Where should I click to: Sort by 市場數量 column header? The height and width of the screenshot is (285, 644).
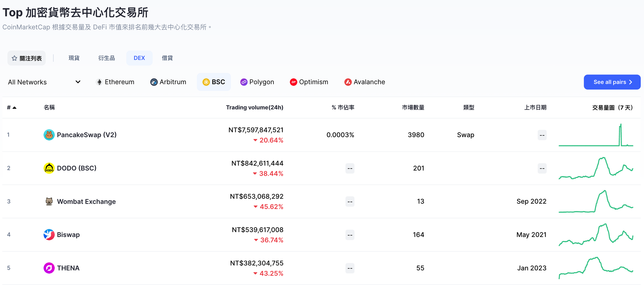413,107
